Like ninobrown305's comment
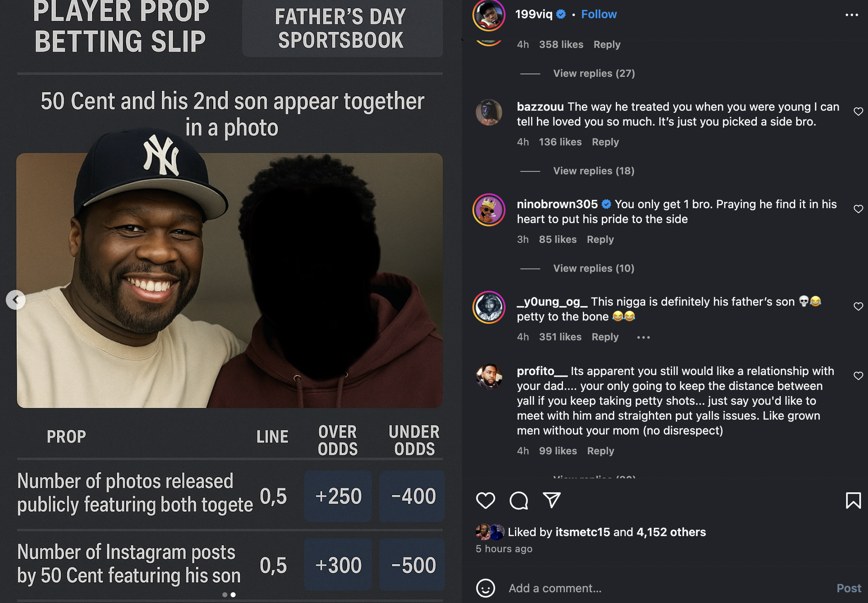The height and width of the screenshot is (603, 868). tap(858, 209)
